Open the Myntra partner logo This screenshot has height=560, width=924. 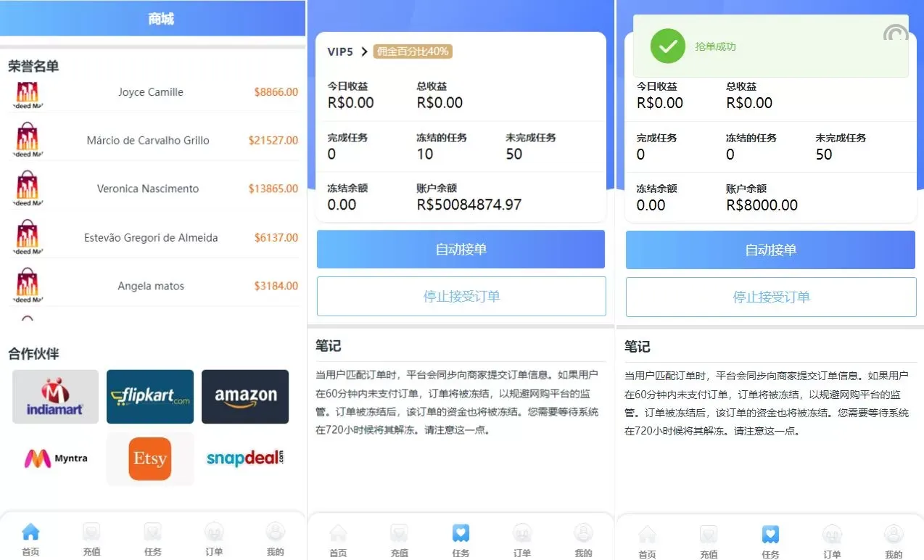coord(55,458)
